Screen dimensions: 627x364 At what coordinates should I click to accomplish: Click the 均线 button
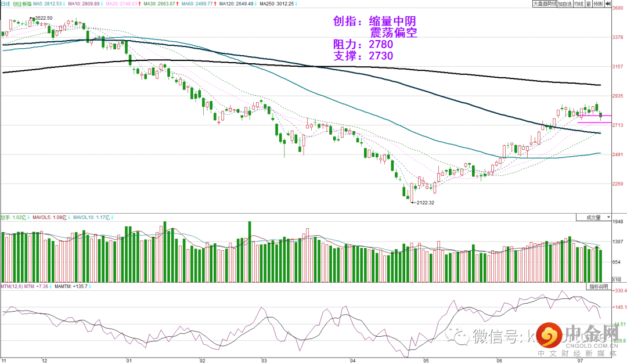click(579, 3)
